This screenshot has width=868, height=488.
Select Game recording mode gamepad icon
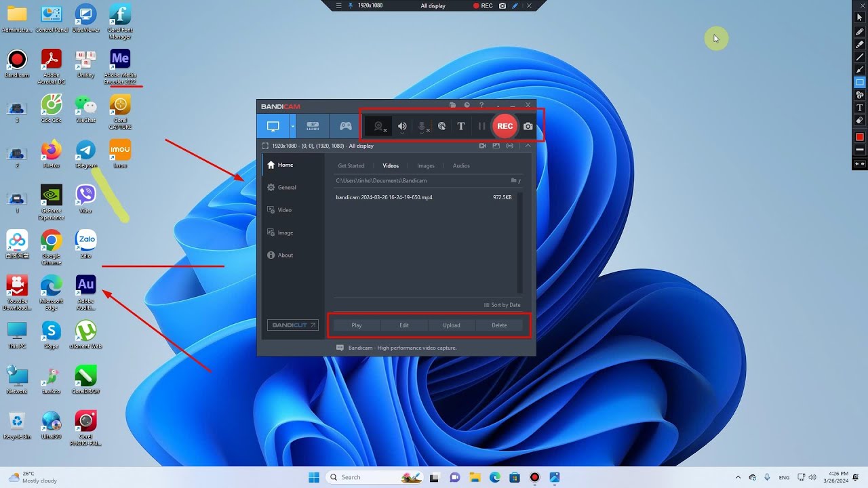pyautogui.click(x=346, y=126)
